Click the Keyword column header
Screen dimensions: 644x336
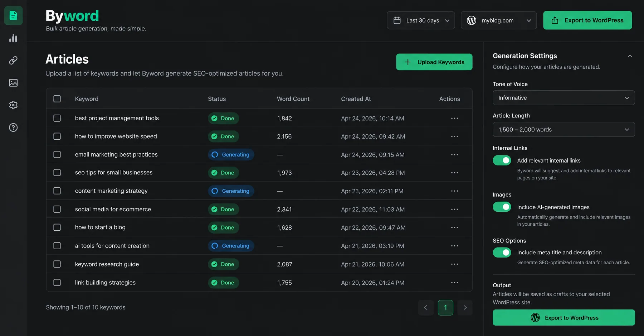click(x=87, y=99)
